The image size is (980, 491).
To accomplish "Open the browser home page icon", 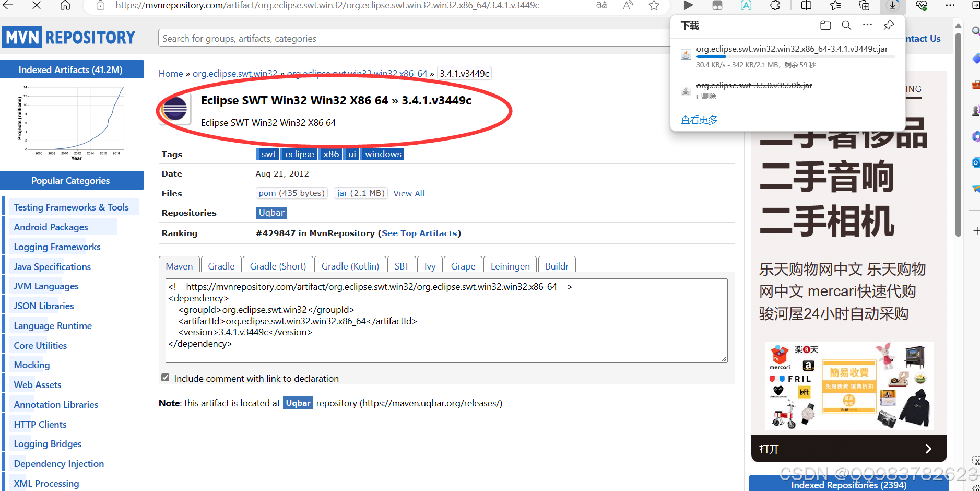I will coord(65,5).
